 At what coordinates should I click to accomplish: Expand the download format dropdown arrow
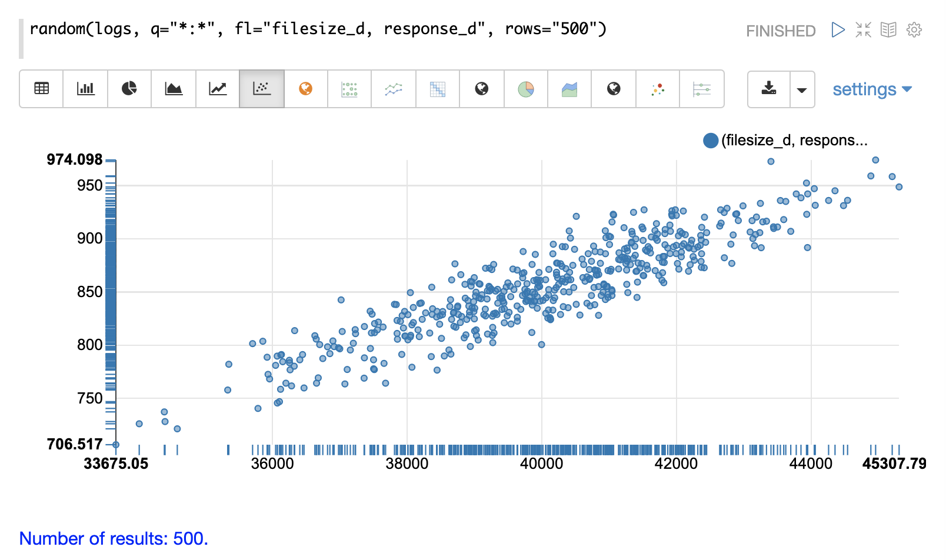[802, 90]
